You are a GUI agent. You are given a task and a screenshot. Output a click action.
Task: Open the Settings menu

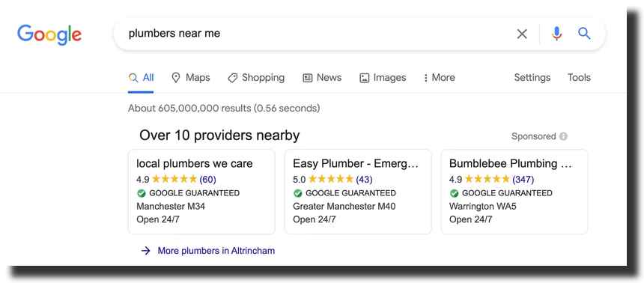[532, 78]
